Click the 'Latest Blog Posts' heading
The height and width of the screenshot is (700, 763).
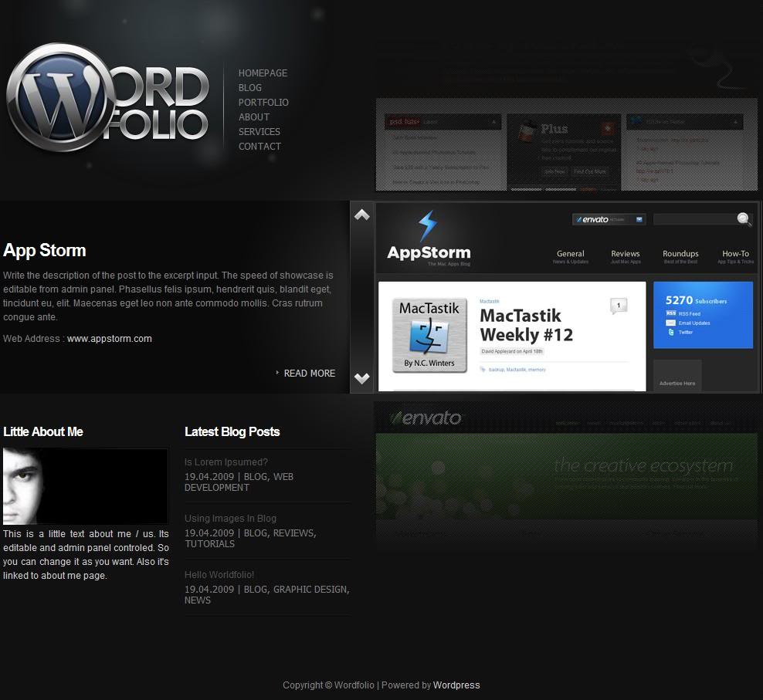coord(232,431)
